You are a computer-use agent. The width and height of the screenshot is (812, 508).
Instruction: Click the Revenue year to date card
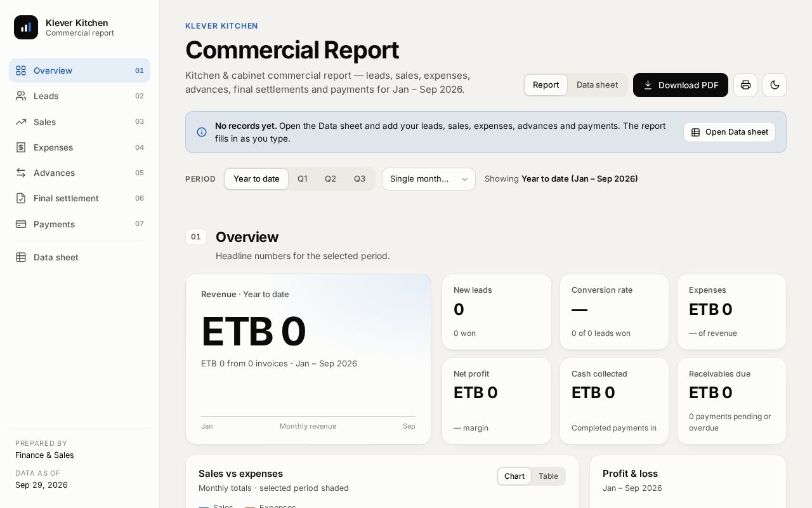click(308, 359)
